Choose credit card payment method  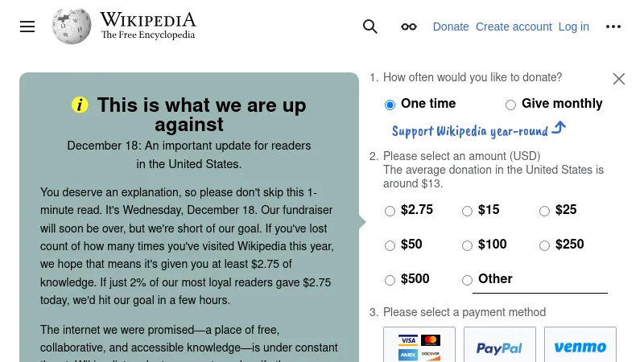[419, 346]
